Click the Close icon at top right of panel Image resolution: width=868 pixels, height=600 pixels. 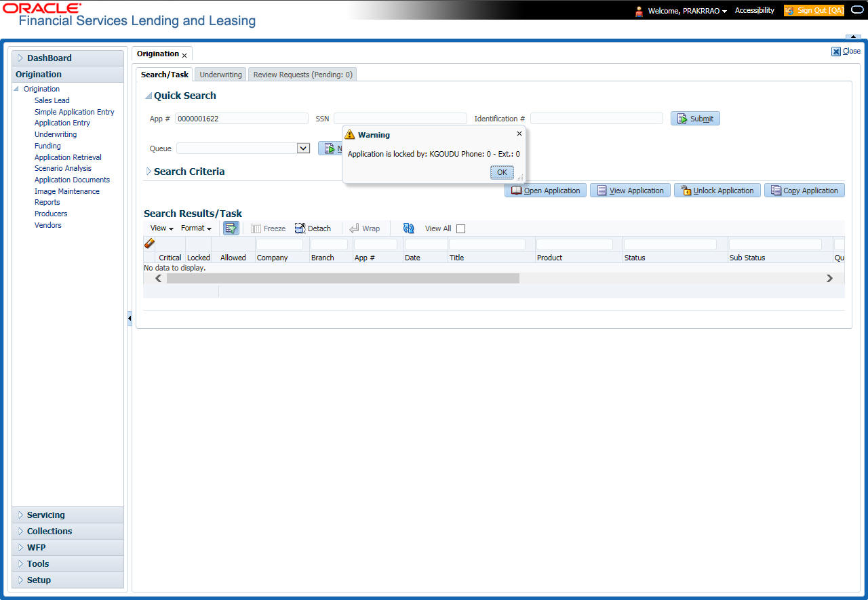point(836,51)
